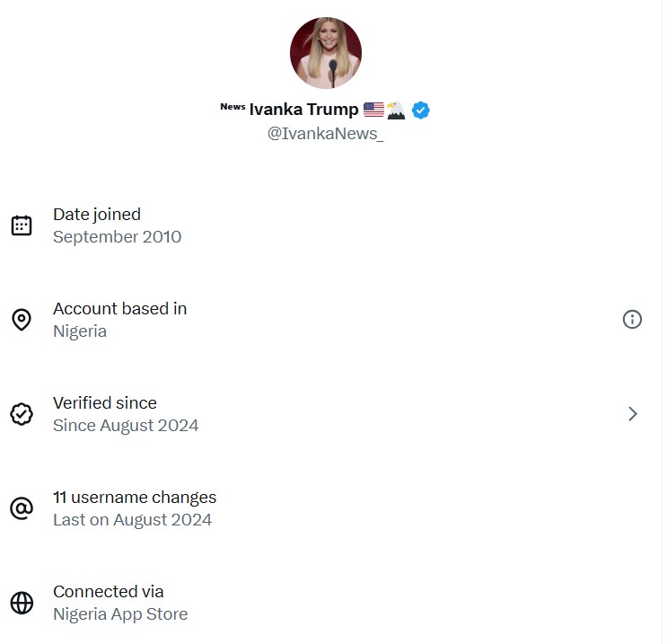This screenshot has width=667, height=644.
Task: Open the info icon for account location
Action: 632,319
